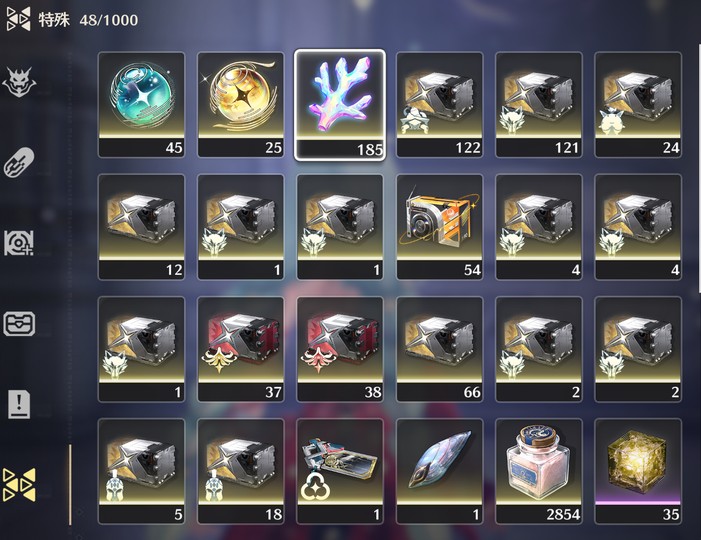Open the echoes tab with demon mask icon

click(x=18, y=82)
